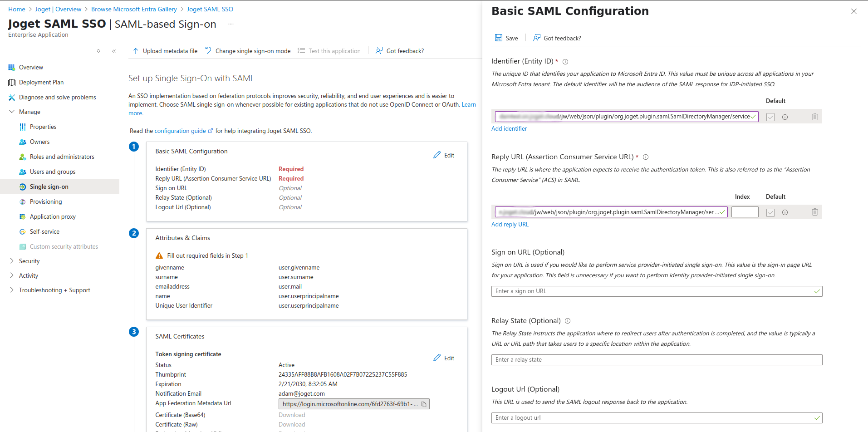Click the Add reply URL link
This screenshot has height=432, width=868.
pyautogui.click(x=510, y=224)
